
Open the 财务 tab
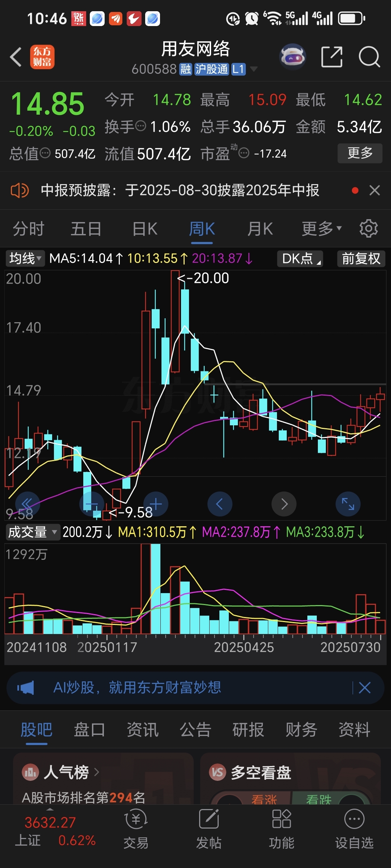point(301,729)
